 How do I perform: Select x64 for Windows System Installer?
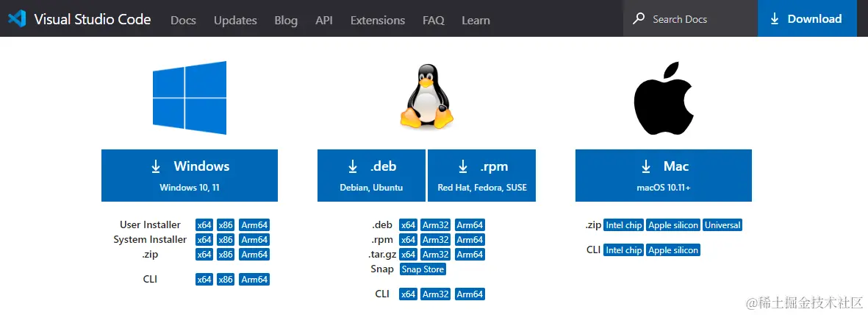(204, 240)
